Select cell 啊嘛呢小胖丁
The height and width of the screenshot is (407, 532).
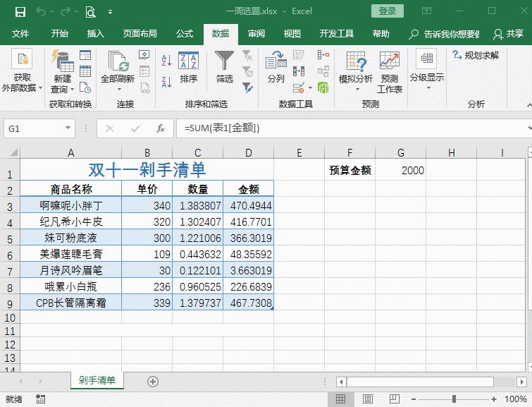[71, 205]
